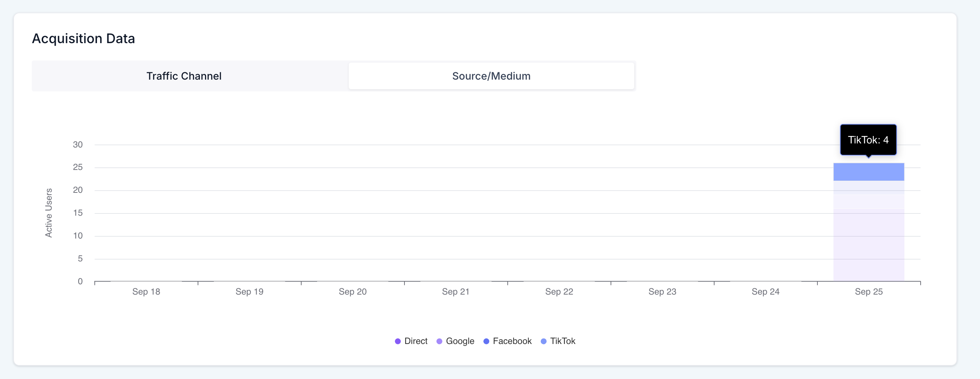This screenshot has height=379, width=980.
Task: Click the 30 value on the y-axis
Action: [x=77, y=145]
